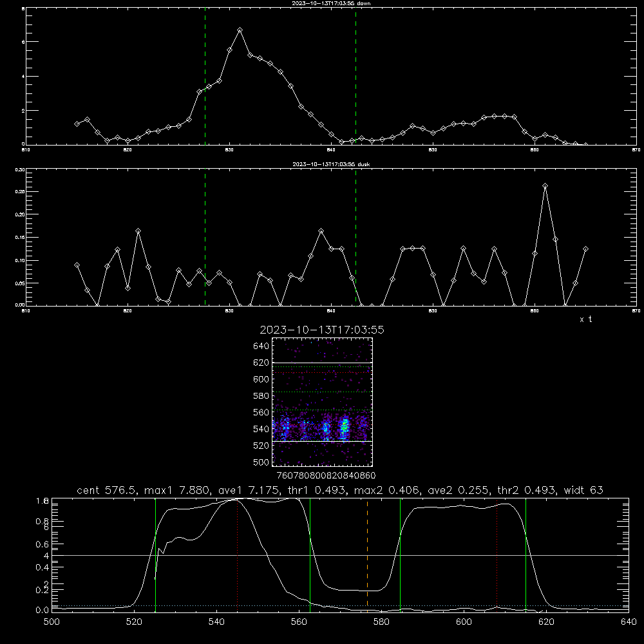Click the '620' x-axis label of bottom plot
Screen dimensions: 644x644
click(546, 622)
